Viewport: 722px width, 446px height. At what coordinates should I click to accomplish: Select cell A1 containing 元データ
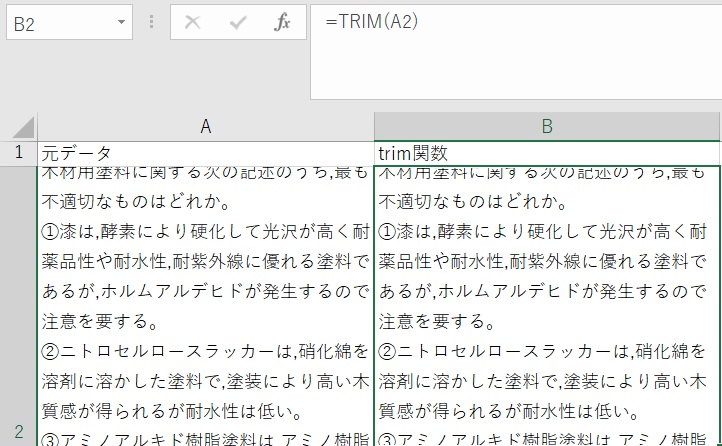pyautogui.click(x=205, y=153)
